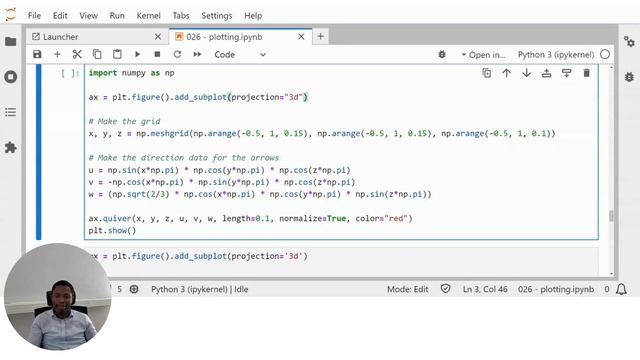Enable the debugger bug icon in toolbar
This screenshot has height=360, width=640.
point(442,54)
